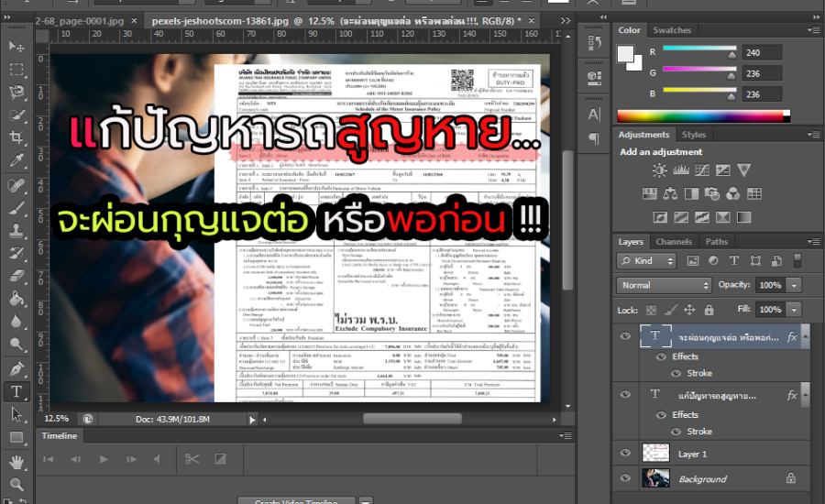Open the Swatches tab
Viewport: 825px width, 504px height.
(672, 30)
